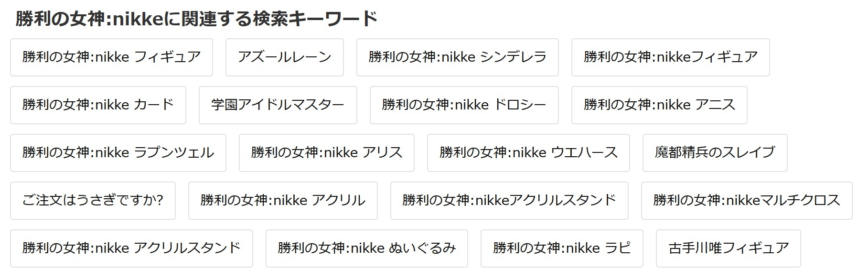Screen dimensions: 868x280
Task: Select 勝利の女神:nikke ぬいぐるみ keyword
Action: (366, 248)
